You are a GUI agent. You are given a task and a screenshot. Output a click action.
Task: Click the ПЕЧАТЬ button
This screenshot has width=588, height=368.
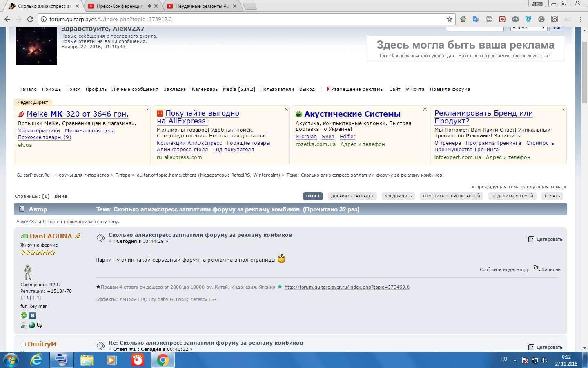click(x=552, y=196)
